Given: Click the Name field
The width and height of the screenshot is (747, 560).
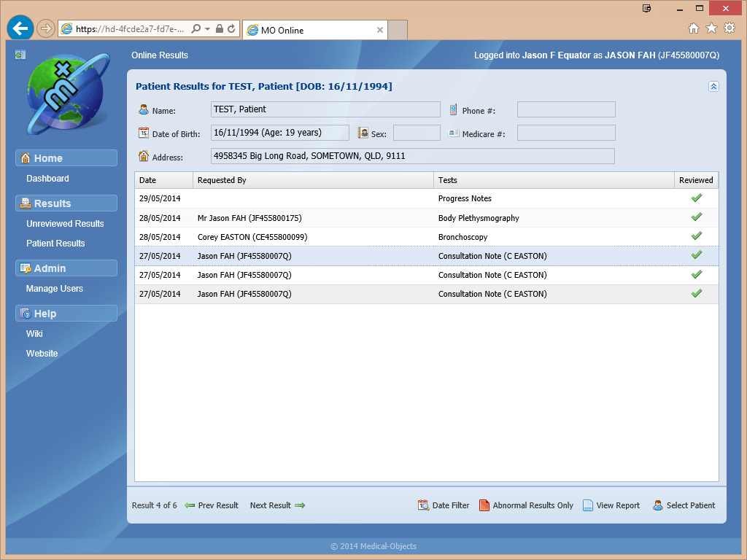Looking at the screenshot, I should pos(325,109).
